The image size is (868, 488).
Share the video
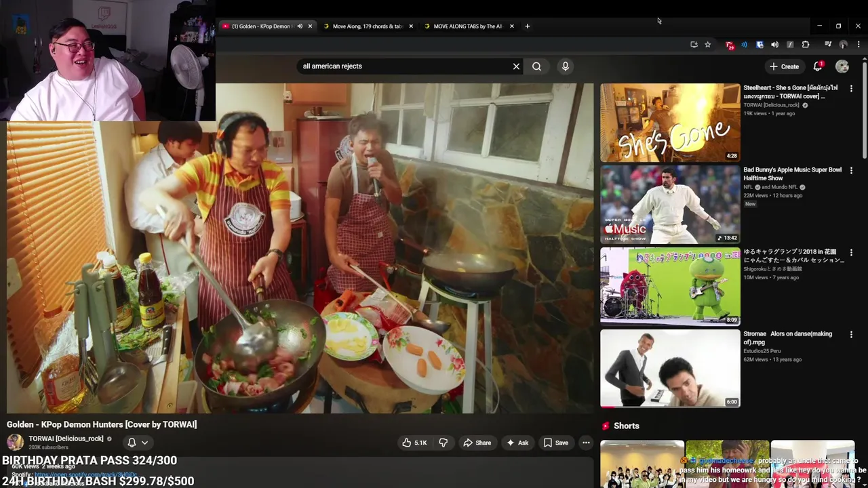pyautogui.click(x=477, y=443)
